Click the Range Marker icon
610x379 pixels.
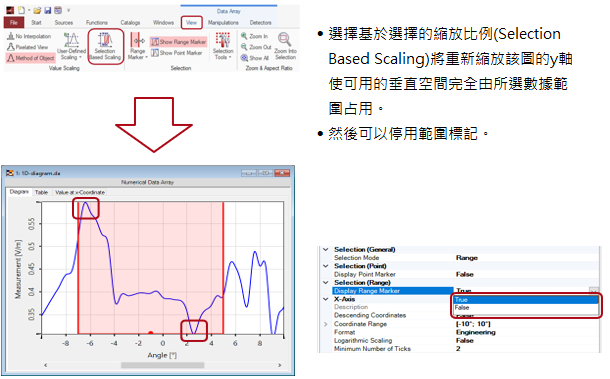[137, 40]
